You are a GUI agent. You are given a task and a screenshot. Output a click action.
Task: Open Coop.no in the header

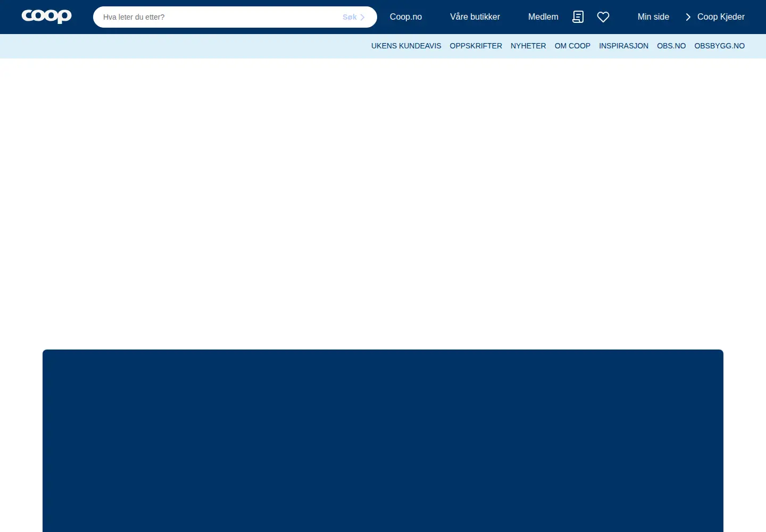tap(406, 17)
